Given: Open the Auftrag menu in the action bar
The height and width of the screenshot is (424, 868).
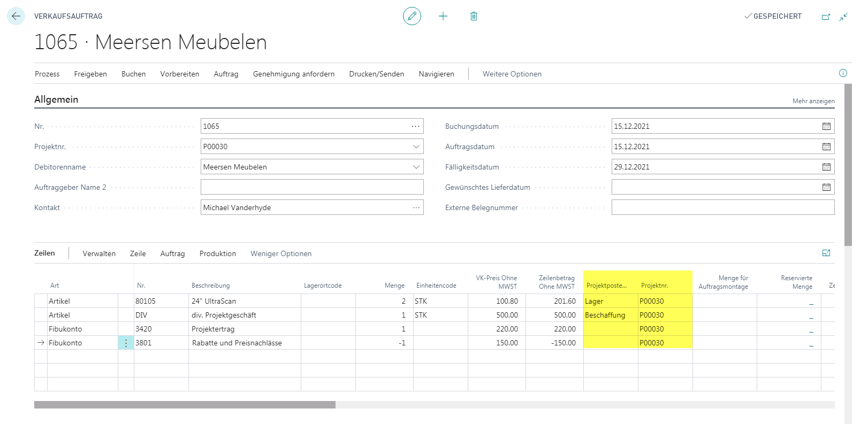Looking at the screenshot, I should point(226,74).
